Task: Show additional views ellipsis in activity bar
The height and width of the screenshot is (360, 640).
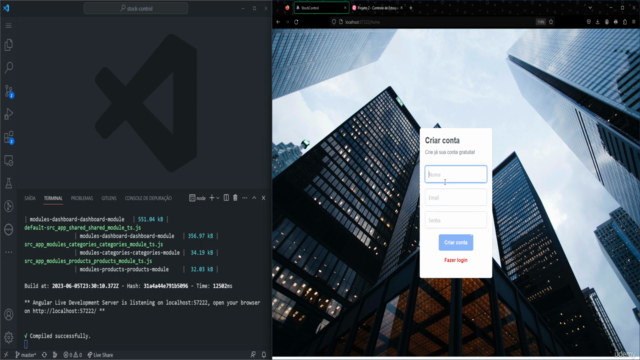Action: tap(9, 252)
